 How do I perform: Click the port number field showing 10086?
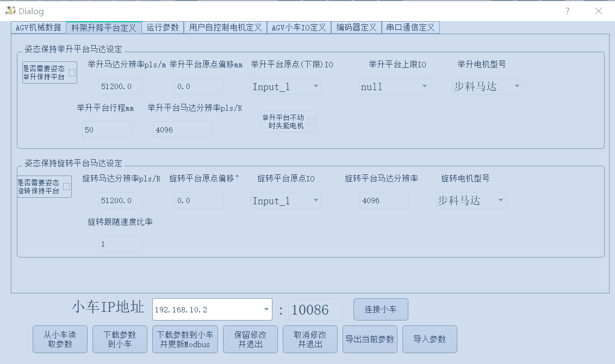click(x=315, y=309)
